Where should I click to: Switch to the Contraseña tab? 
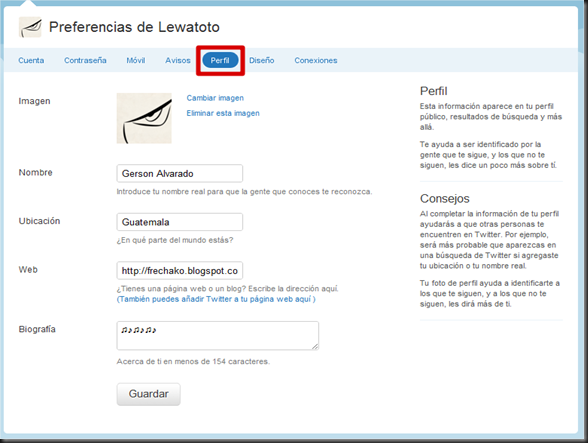[85, 60]
